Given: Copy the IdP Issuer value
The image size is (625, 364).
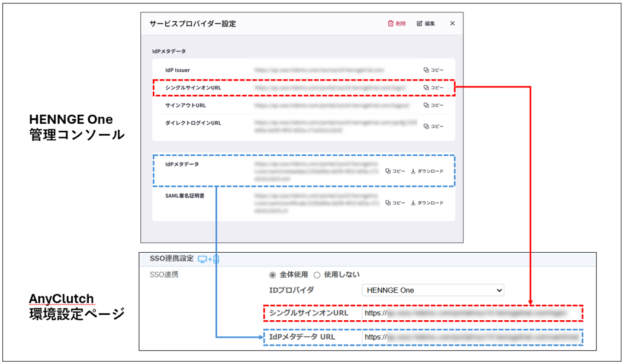Looking at the screenshot, I should 434,70.
